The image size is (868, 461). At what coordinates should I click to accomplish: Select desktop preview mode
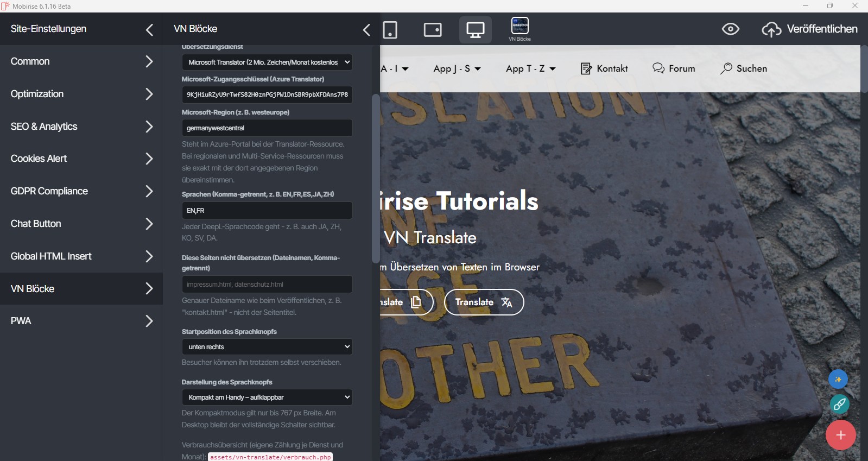(x=476, y=29)
